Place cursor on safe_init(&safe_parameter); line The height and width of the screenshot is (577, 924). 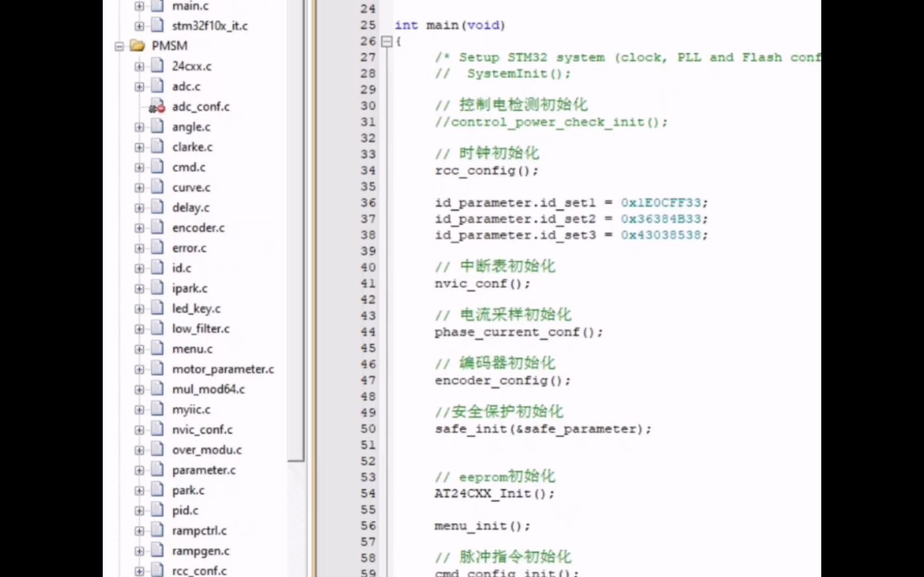(x=543, y=429)
